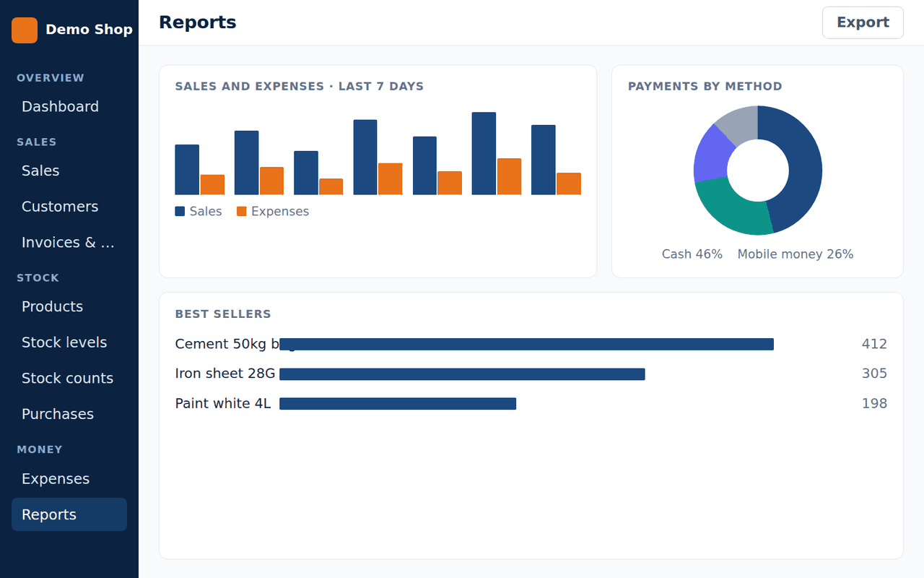Go to Sales in the sidebar

(x=69, y=171)
